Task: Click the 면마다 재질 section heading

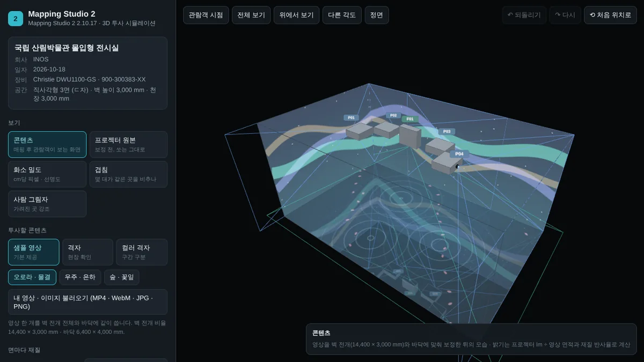Action: 24,350
